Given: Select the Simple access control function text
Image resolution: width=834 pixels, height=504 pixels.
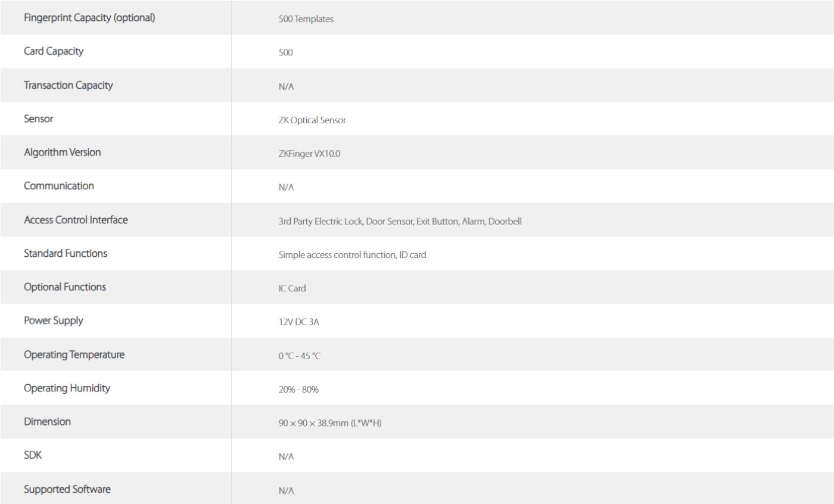Looking at the screenshot, I should point(352,255).
